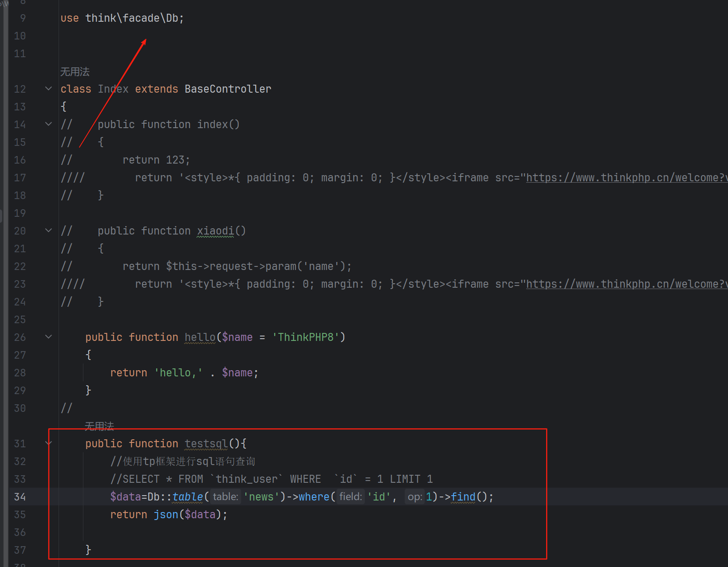The image size is (728, 567).
Task: Click the $data variable being assigned
Action: [126, 497]
